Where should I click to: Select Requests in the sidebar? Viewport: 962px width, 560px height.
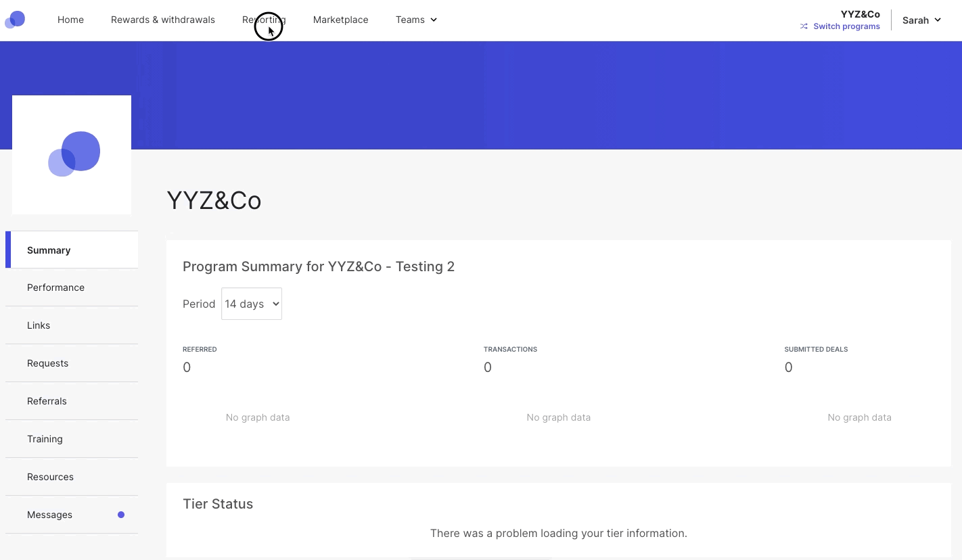(72, 363)
